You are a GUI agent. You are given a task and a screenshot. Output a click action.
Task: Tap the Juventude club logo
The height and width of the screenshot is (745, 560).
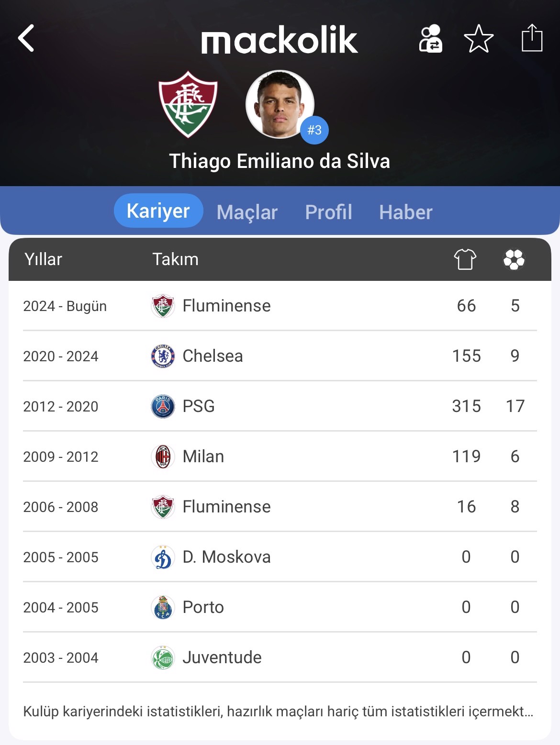point(163,657)
